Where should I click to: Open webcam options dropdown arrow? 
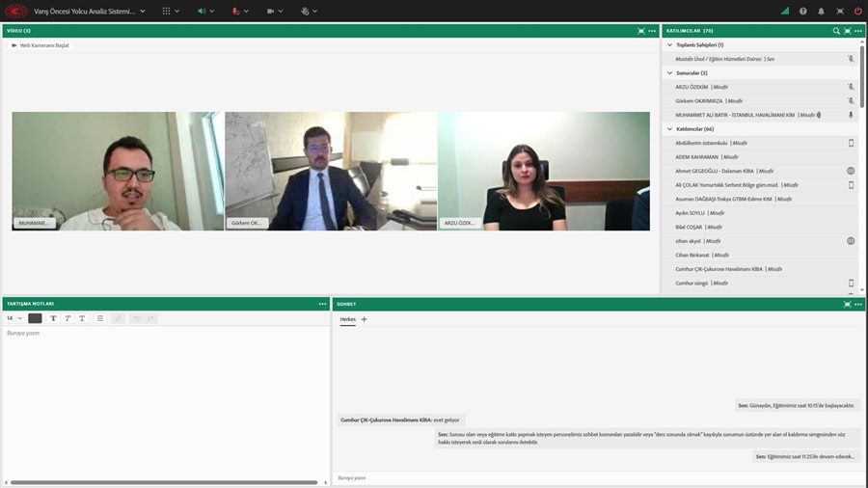click(x=281, y=11)
